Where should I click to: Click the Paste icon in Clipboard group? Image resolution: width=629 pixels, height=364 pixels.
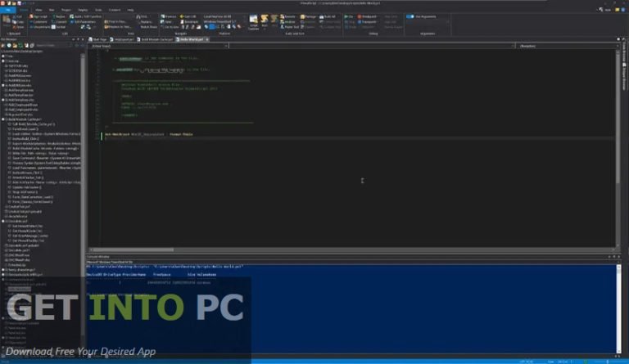7,20
